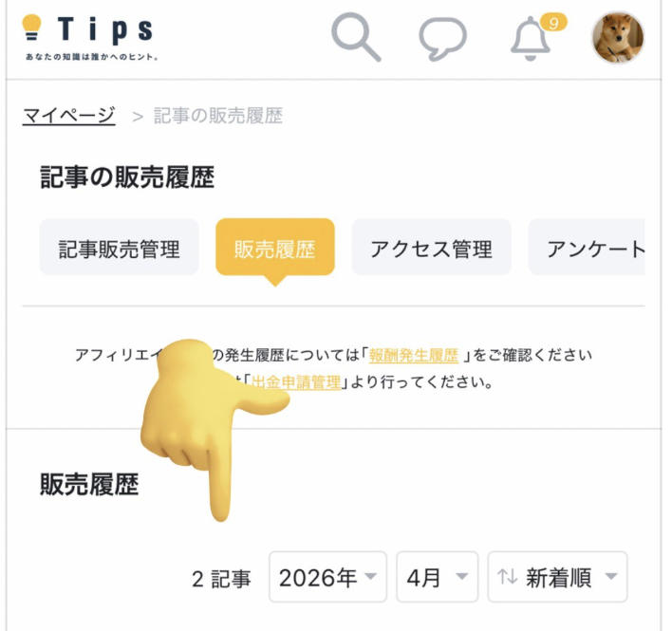
Task: Open the 報酬発生履歴 link
Action: pos(414,355)
